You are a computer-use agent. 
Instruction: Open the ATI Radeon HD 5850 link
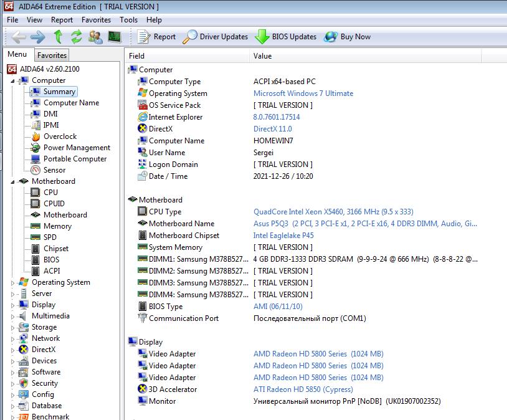pos(303,389)
